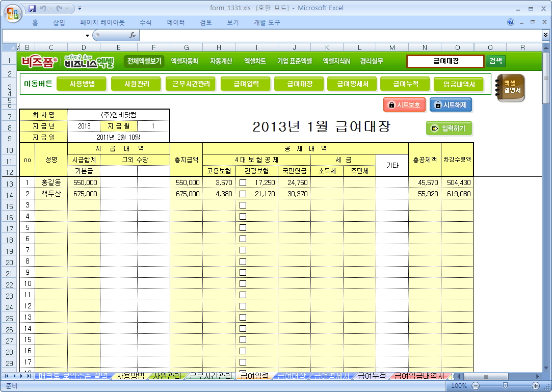Check the 건강보험 checkbox for 백두산
This screenshot has width=552, height=392.
coord(243,194)
